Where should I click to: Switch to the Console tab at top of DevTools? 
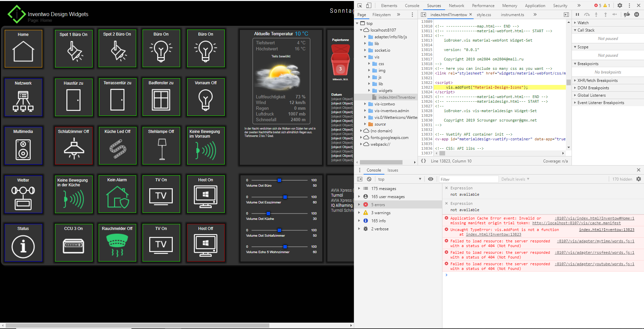click(412, 6)
